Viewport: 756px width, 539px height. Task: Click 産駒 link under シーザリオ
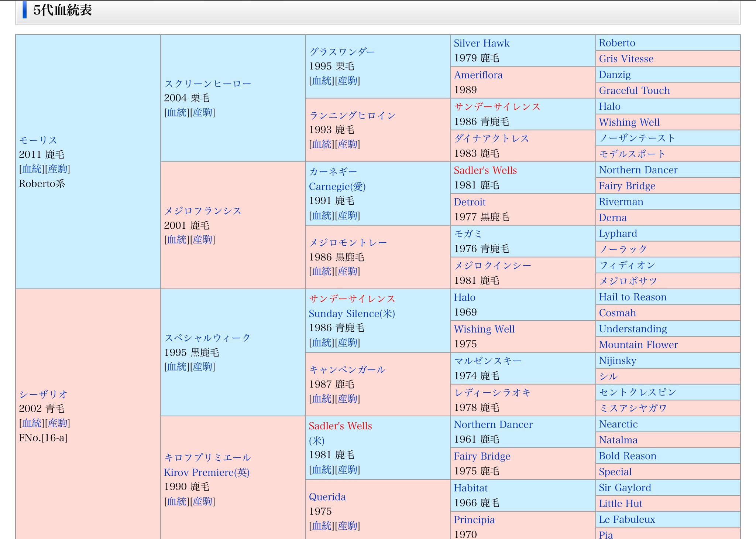[57, 423]
